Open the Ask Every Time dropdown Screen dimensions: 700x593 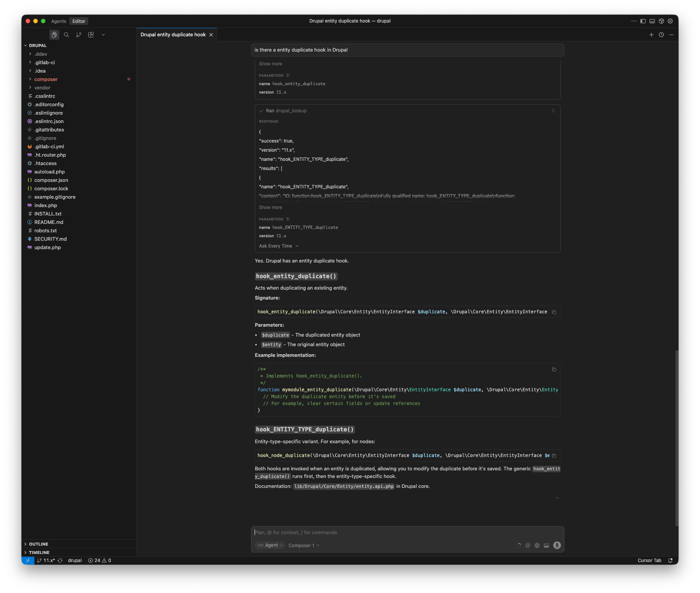click(x=279, y=246)
